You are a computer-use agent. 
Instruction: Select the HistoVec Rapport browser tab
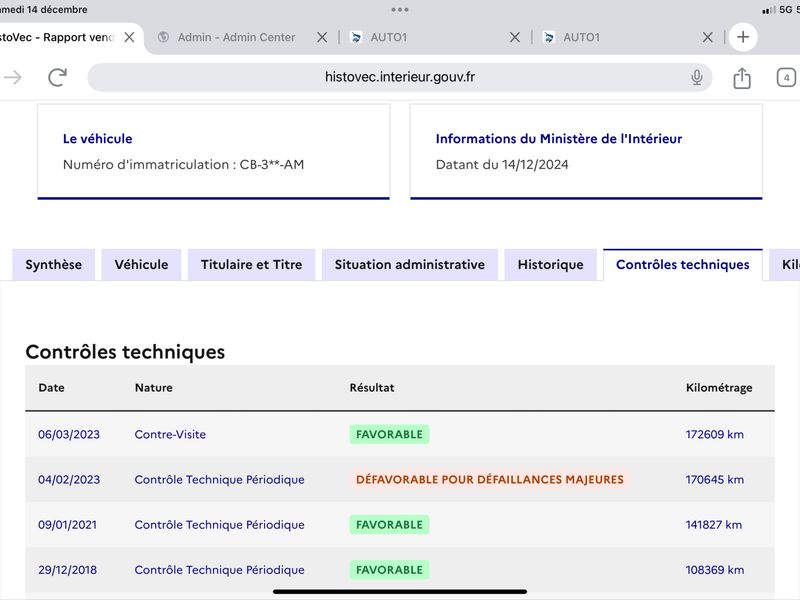pos(56,37)
